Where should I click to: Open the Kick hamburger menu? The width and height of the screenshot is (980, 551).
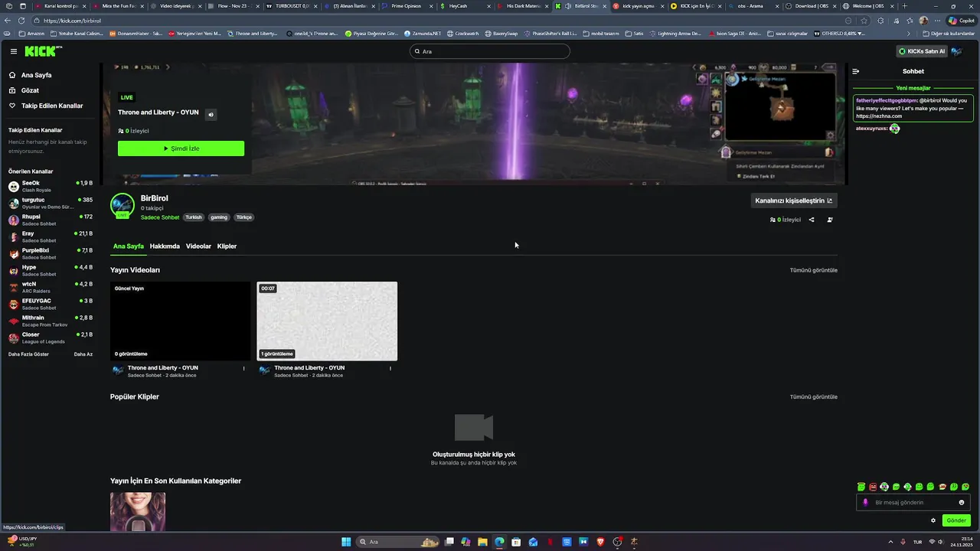pyautogui.click(x=14, y=51)
